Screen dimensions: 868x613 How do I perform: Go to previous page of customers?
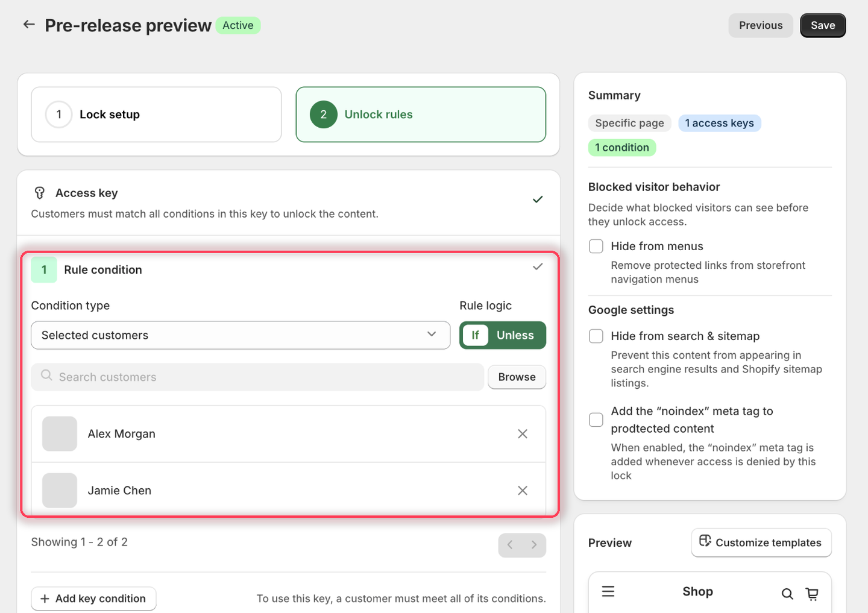(511, 545)
